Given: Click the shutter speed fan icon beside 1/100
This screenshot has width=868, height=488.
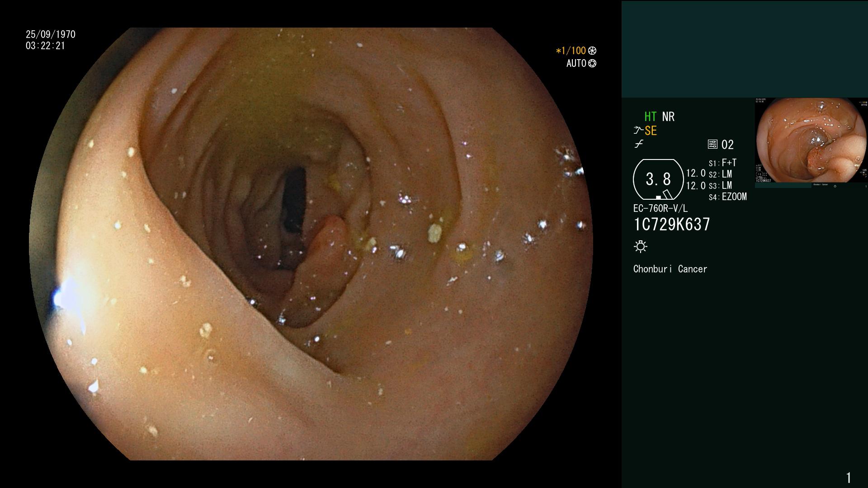Looking at the screenshot, I should pyautogui.click(x=592, y=51).
